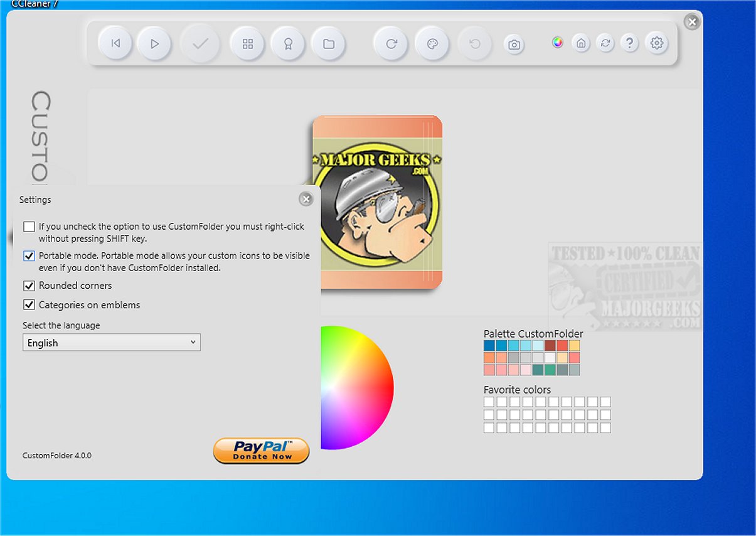
Task: Apply changes with the checkmark button
Action: pyautogui.click(x=200, y=44)
